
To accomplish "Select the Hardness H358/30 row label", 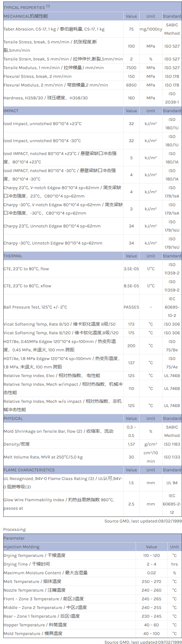I will click(45, 98).
